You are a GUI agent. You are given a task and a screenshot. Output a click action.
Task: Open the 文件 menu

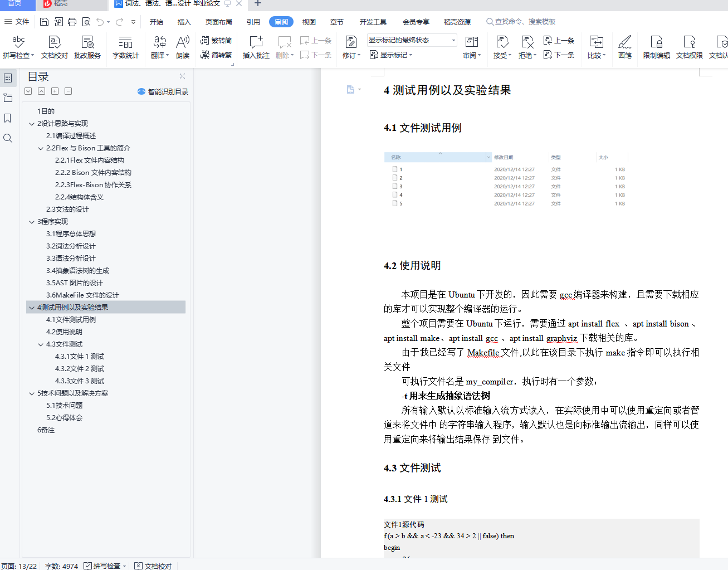click(x=17, y=22)
